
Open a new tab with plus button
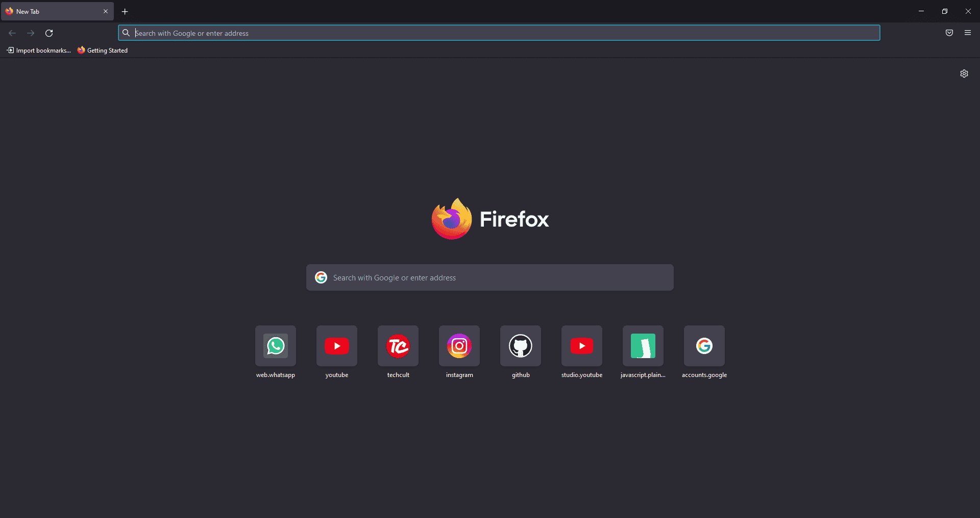pos(125,11)
